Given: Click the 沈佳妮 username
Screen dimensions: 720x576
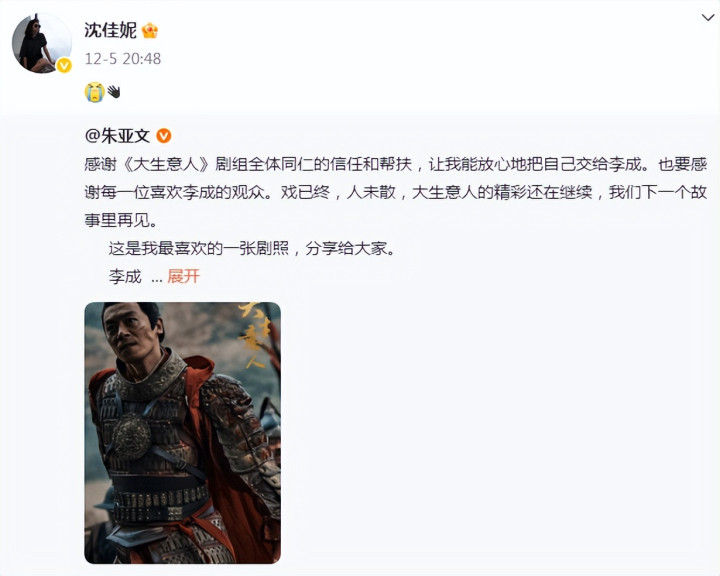Looking at the screenshot, I should coord(111,30).
